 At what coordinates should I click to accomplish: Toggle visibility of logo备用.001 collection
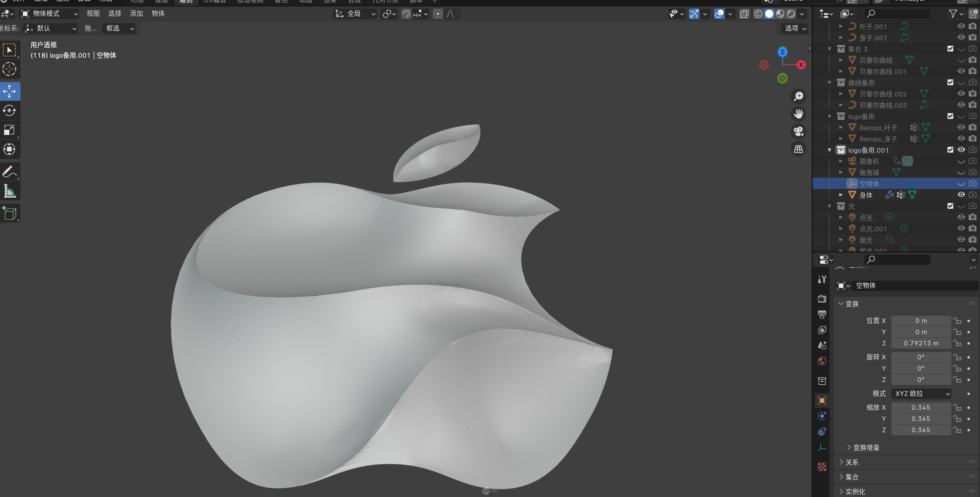961,150
